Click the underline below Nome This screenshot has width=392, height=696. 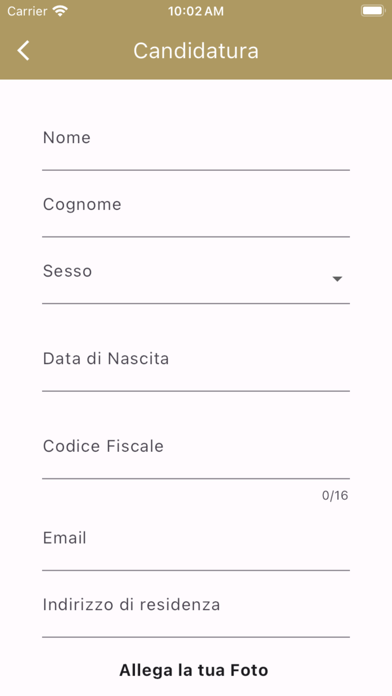pyautogui.click(x=196, y=170)
